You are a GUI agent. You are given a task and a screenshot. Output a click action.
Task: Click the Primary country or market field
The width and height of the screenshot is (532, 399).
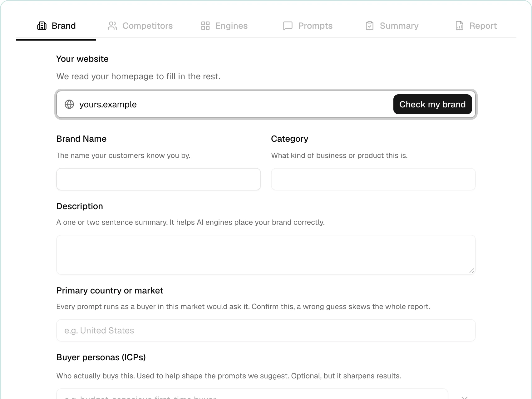click(266, 330)
